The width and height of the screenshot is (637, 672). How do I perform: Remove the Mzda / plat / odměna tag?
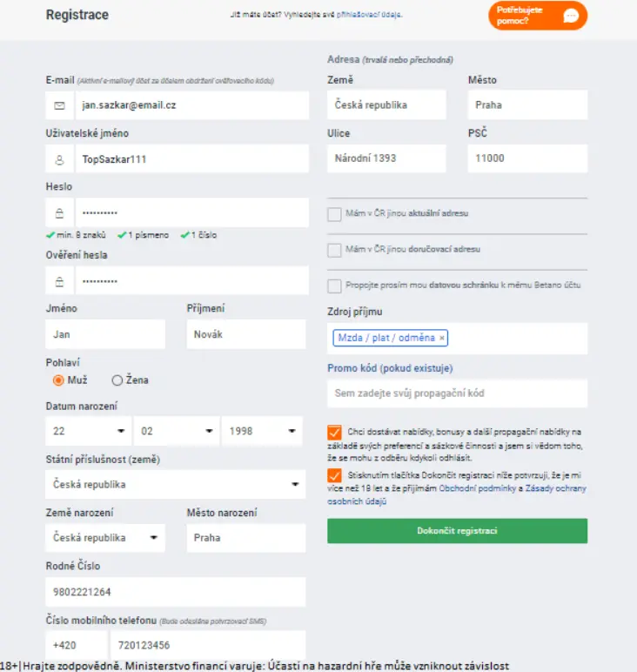tap(442, 338)
